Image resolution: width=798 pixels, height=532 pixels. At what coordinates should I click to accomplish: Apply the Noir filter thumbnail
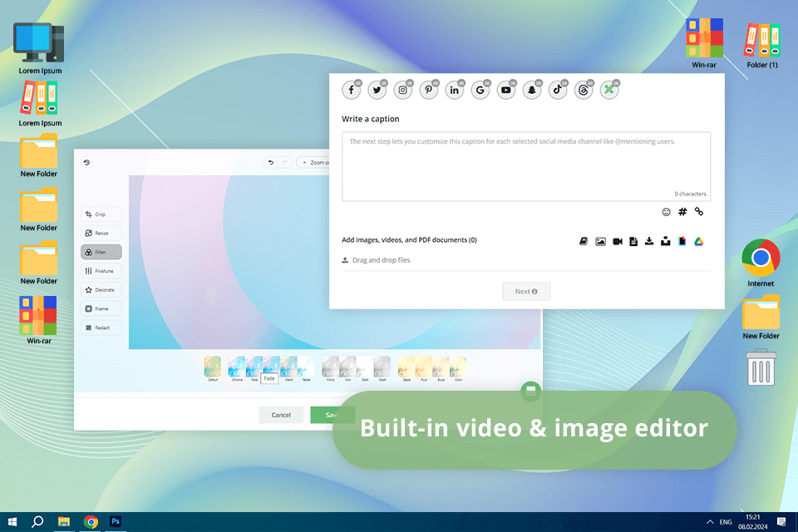[x=347, y=368]
